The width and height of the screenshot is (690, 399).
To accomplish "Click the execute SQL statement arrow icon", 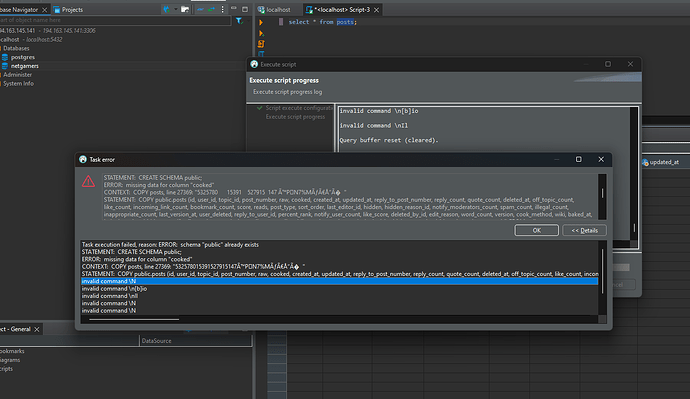I will click(x=261, y=22).
